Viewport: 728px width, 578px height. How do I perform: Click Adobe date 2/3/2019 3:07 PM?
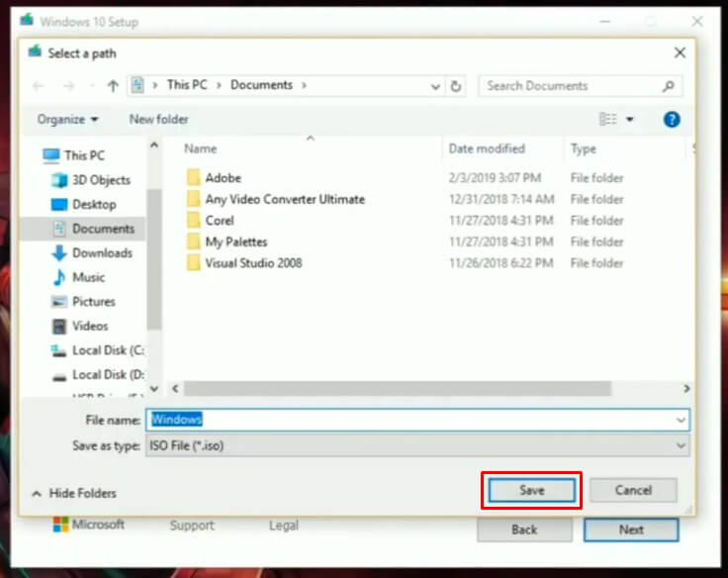point(495,178)
